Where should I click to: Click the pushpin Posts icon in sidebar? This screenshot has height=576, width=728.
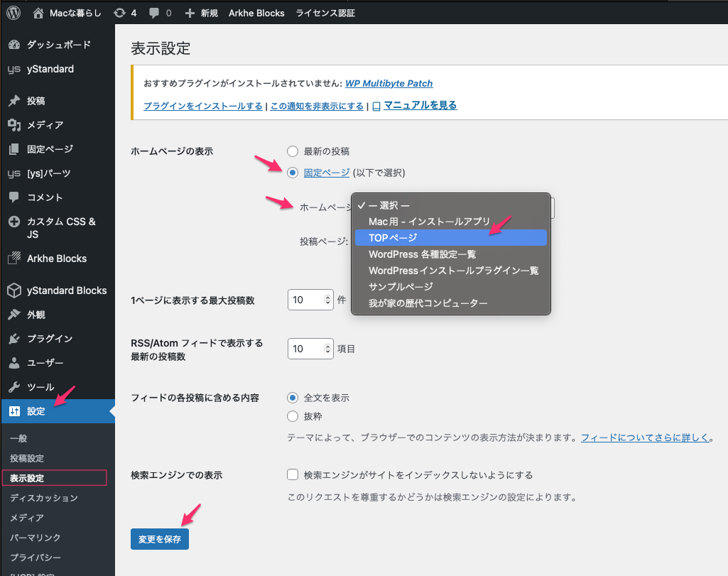(13, 101)
